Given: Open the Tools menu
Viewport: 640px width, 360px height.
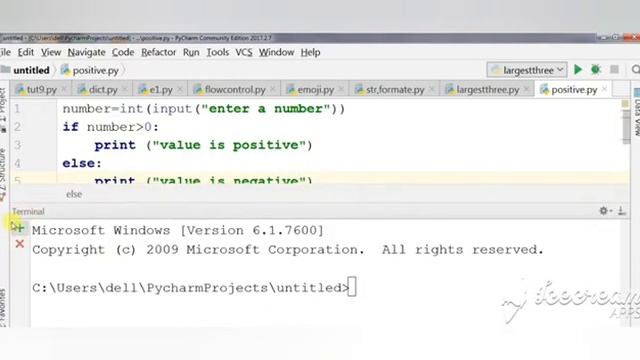Looking at the screenshot, I should pyautogui.click(x=218, y=53).
